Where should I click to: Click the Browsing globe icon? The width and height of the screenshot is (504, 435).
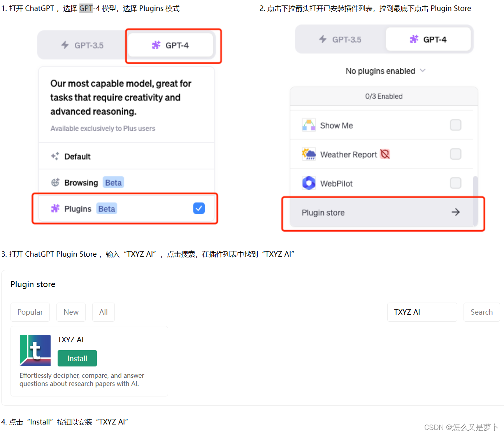tap(55, 182)
